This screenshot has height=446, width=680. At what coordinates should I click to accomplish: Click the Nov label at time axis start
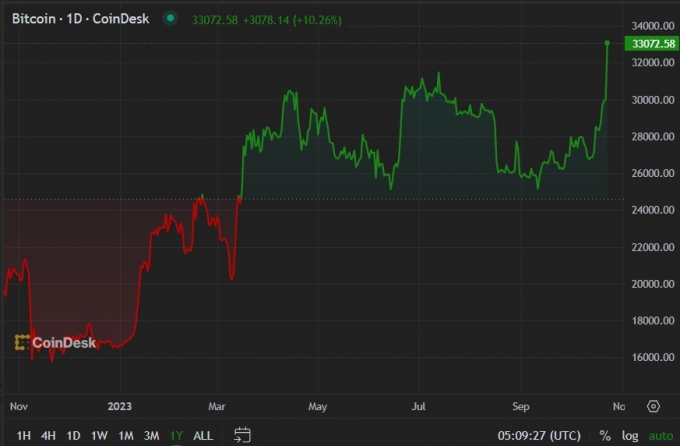click(19, 407)
